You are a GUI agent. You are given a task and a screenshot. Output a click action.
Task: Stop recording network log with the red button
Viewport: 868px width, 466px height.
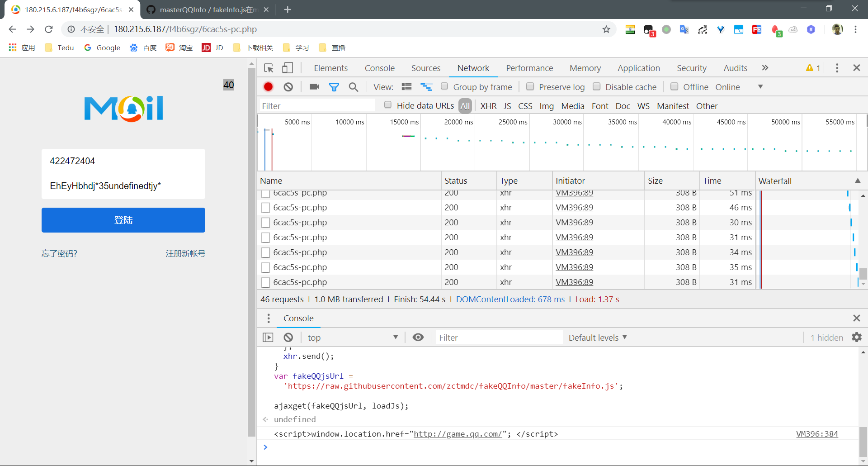point(269,87)
